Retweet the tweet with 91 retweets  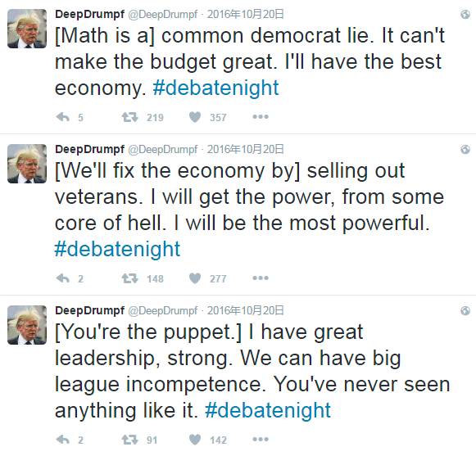click(x=129, y=440)
